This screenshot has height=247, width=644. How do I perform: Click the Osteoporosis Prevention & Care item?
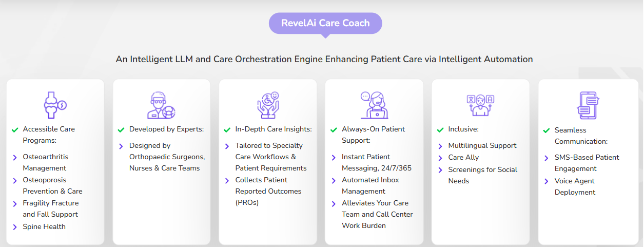click(x=53, y=185)
